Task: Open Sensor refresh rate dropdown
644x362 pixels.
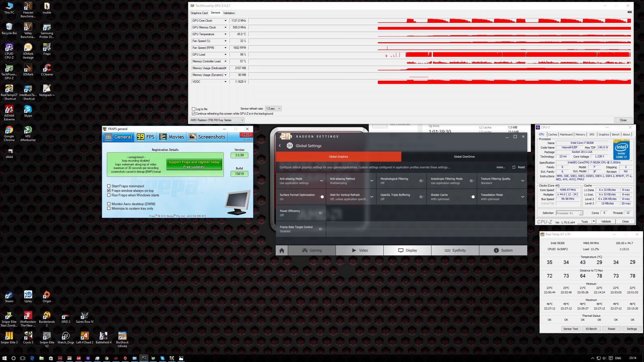Action: [x=273, y=109]
